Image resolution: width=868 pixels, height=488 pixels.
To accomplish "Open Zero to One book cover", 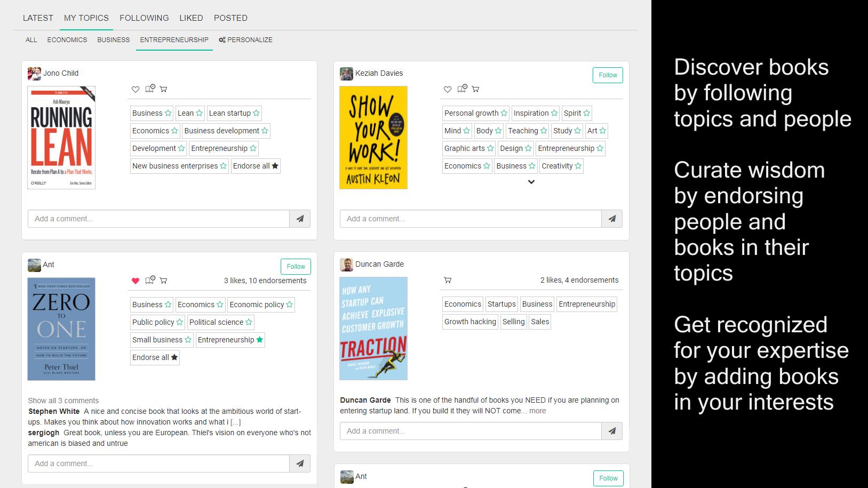I will point(61,329).
